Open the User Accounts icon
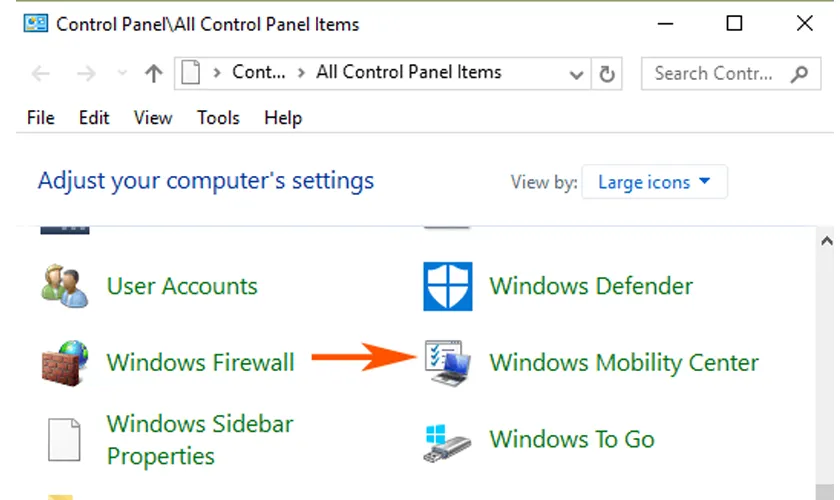The height and width of the screenshot is (500, 840). (x=65, y=286)
